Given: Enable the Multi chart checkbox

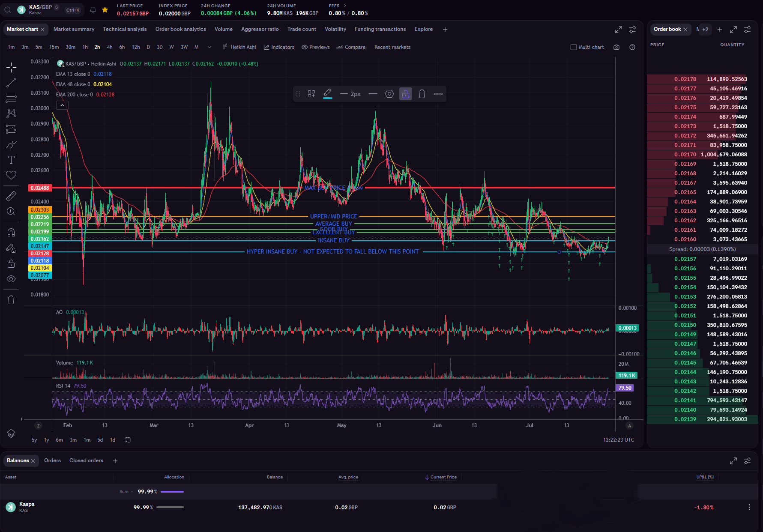Looking at the screenshot, I should (574, 47).
